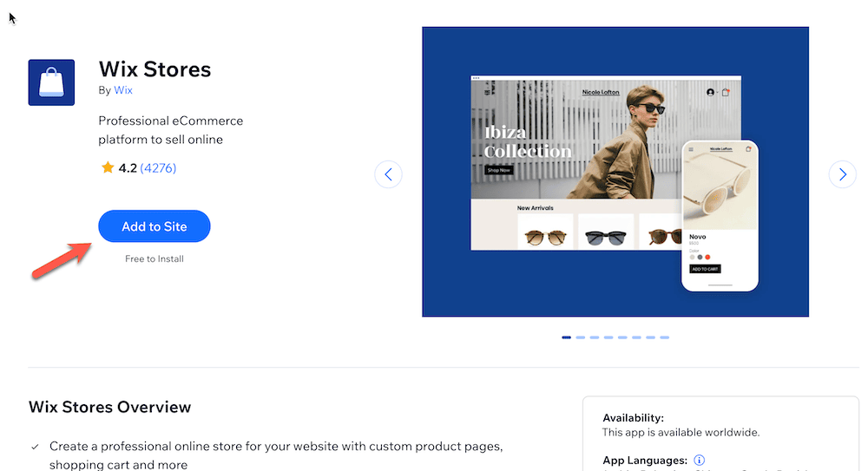
Task: Select the fourth carousel dot indicator
Action: [608, 337]
